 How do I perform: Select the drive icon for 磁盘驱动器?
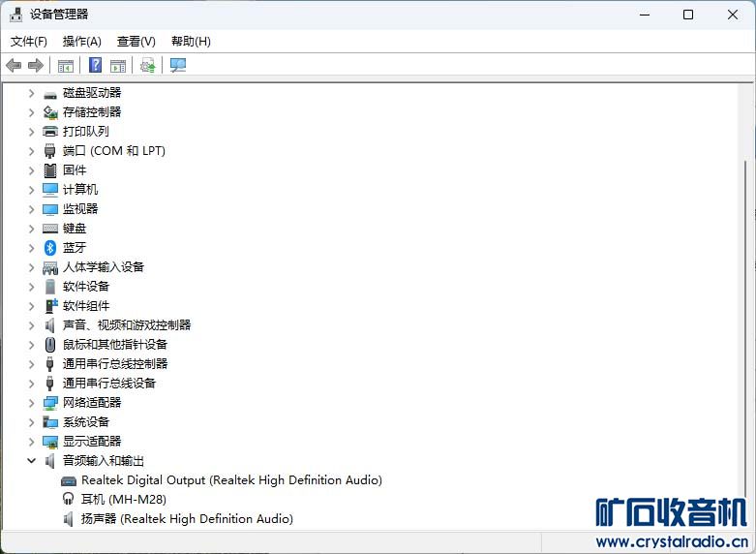tap(50, 95)
